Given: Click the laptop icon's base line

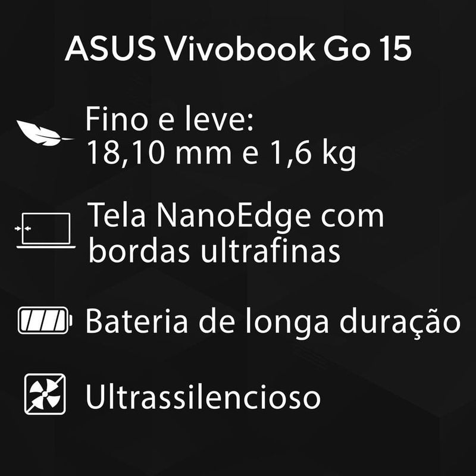Looking at the screenshot, I should [x=46, y=247].
